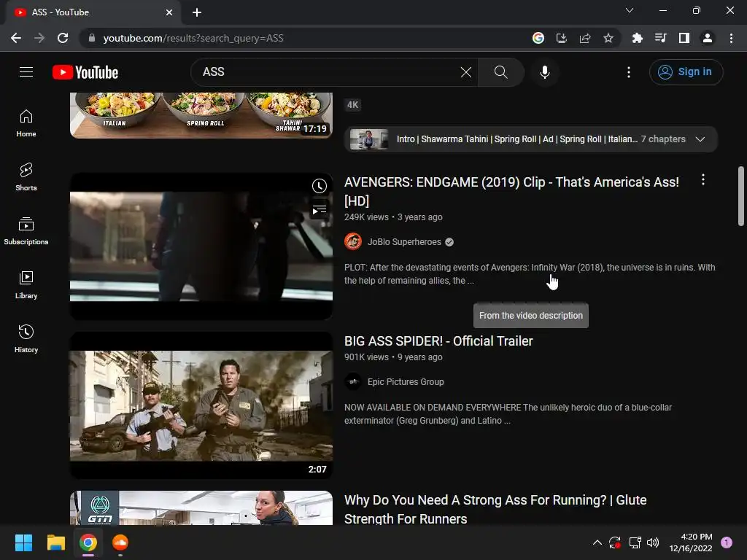Go to Home in sidebar
The image size is (747, 560).
26,123
